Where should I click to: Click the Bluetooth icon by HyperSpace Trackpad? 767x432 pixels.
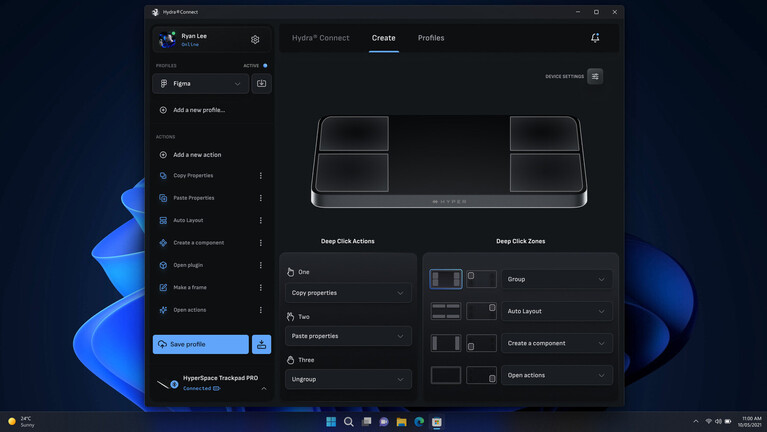point(174,385)
